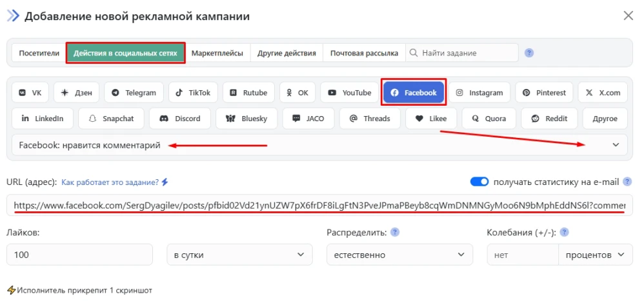Screen dimensions: 644x301
Task: Click the Другое network button
Action: 605,119
